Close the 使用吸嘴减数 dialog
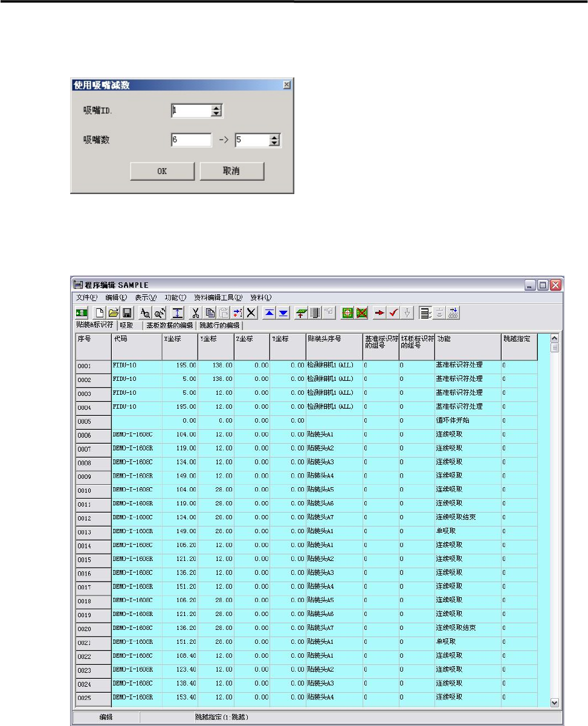The height and width of the screenshot is (726, 588). (x=286, y=85)
